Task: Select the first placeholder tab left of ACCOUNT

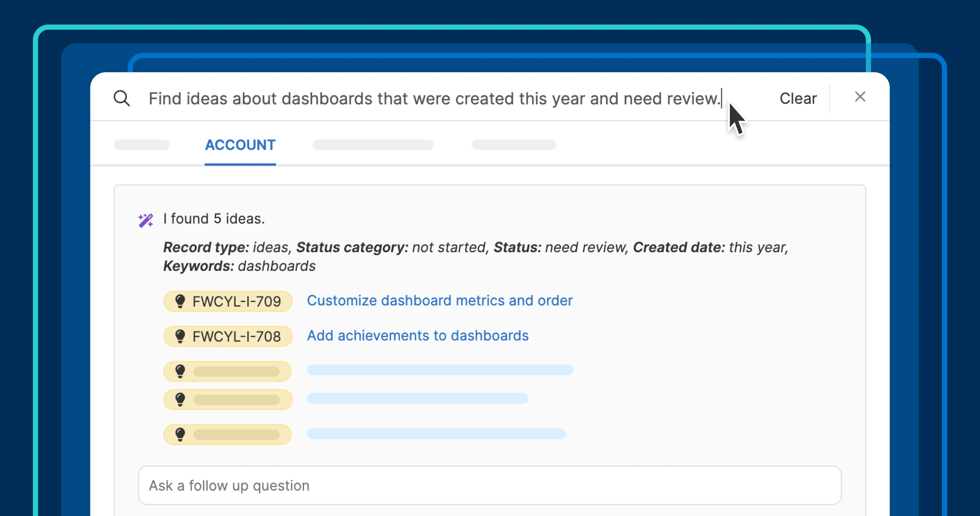Action: (142, 145)
